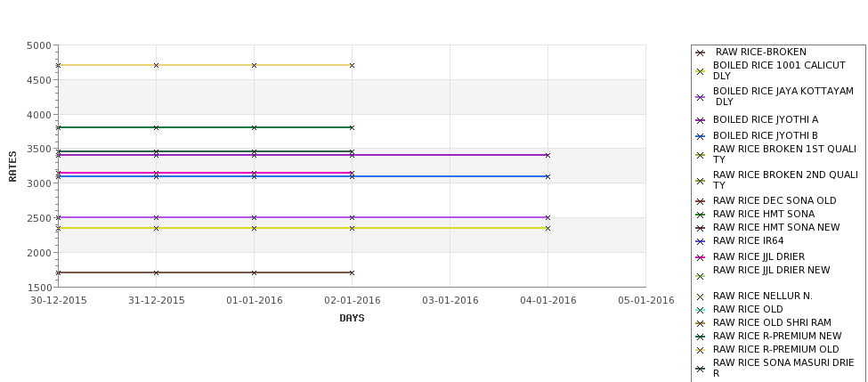868x382 pixels.
Task: Click the blue line's 04-01-2016 data point
Action: point(548,176)
